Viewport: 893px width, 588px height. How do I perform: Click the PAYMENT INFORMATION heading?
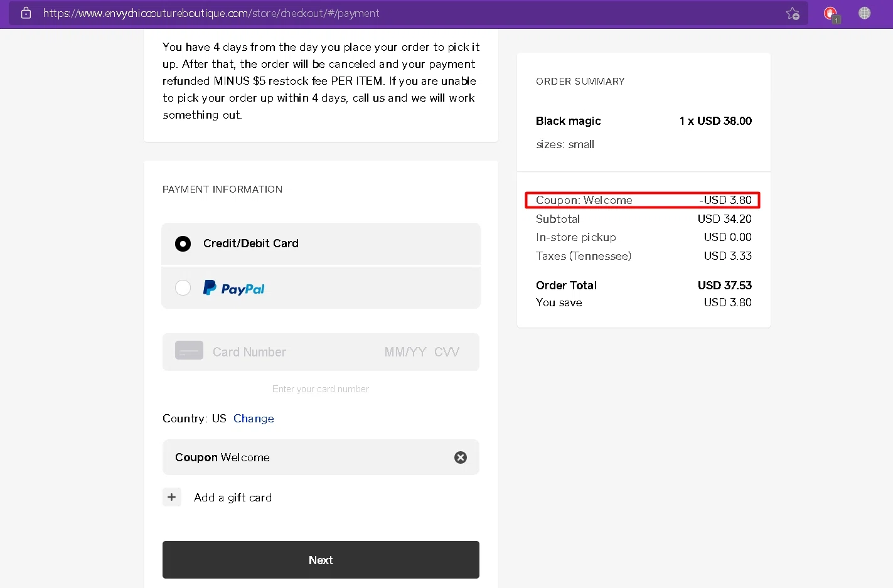223,190
